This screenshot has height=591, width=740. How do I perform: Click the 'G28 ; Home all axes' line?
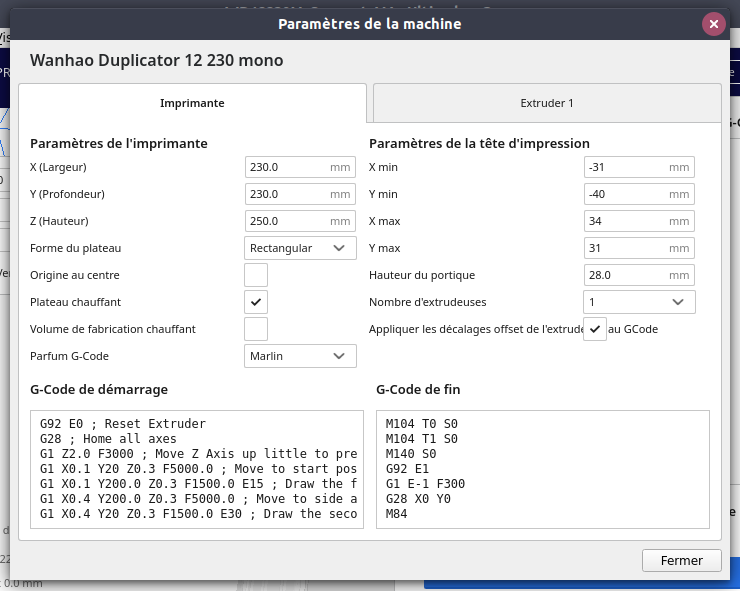tap(108, 439)
